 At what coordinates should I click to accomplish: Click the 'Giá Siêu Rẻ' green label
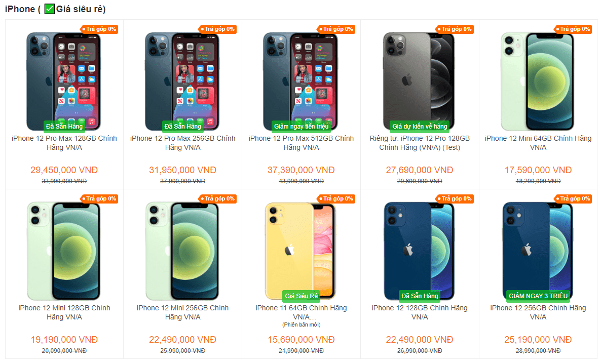pyautogui.click(x=302, y=296)
